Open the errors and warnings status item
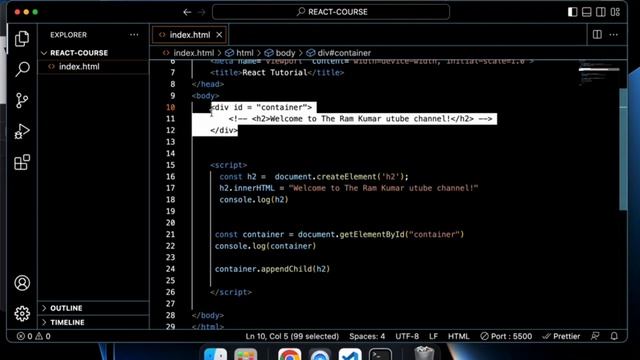 pos(33,336)
